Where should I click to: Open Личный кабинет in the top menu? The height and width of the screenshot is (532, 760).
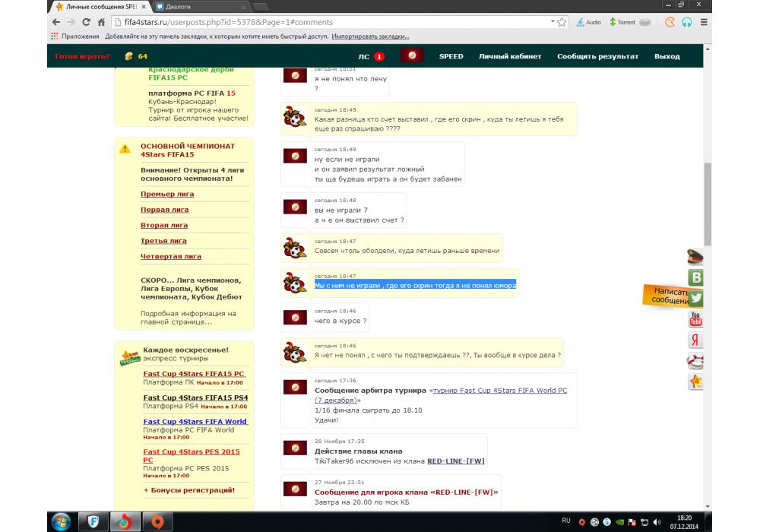510,56
